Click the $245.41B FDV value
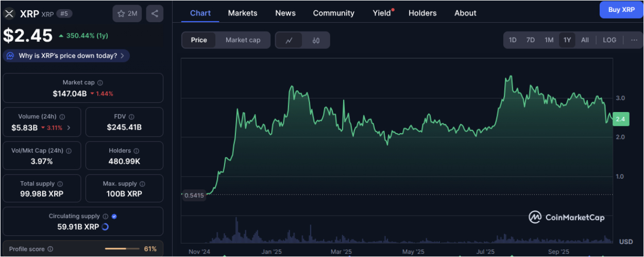Viewport: 644px width, 257px height. click(124, 127)
